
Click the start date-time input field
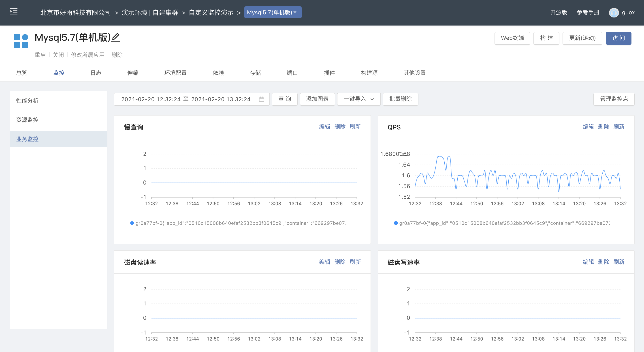point(151,99)
